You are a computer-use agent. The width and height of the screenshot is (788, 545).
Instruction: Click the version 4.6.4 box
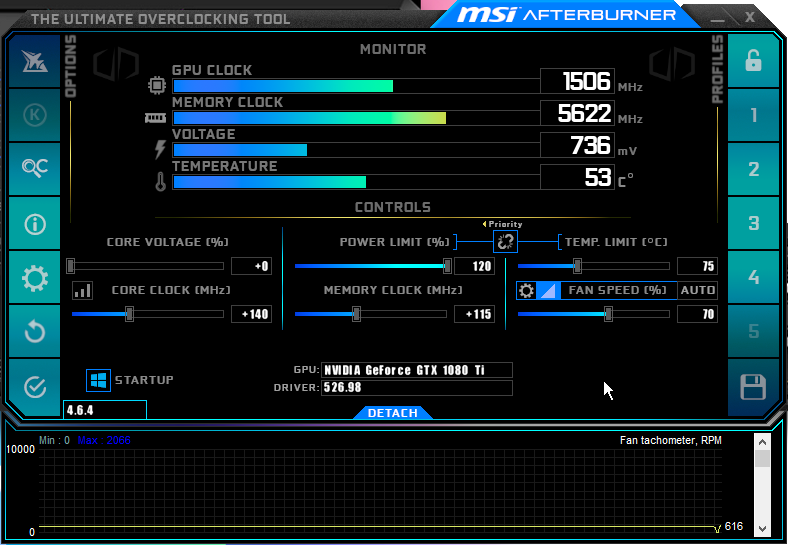pos(105,410)
